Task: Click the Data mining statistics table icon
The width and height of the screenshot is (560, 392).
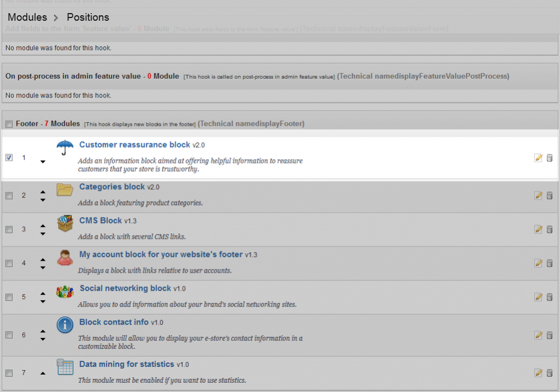Action: point(65,367)
